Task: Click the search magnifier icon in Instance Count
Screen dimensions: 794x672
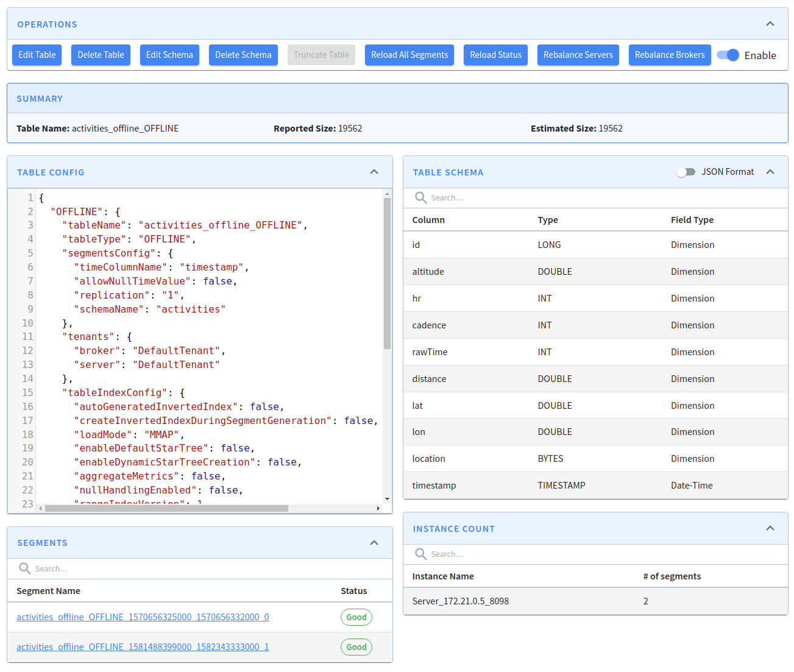Action: click(x=420, y=554)
